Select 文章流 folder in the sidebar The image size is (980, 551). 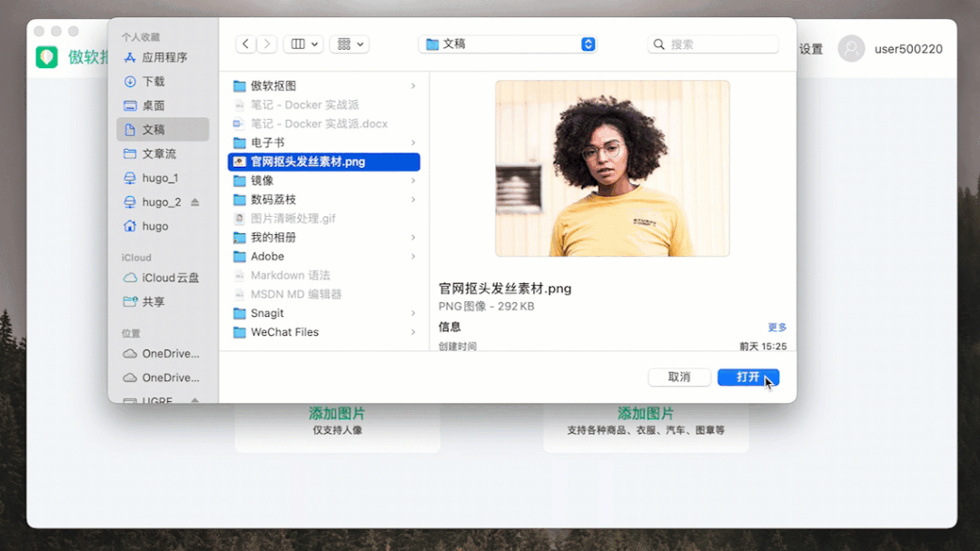pyautogui.click(x=163, y=153)
